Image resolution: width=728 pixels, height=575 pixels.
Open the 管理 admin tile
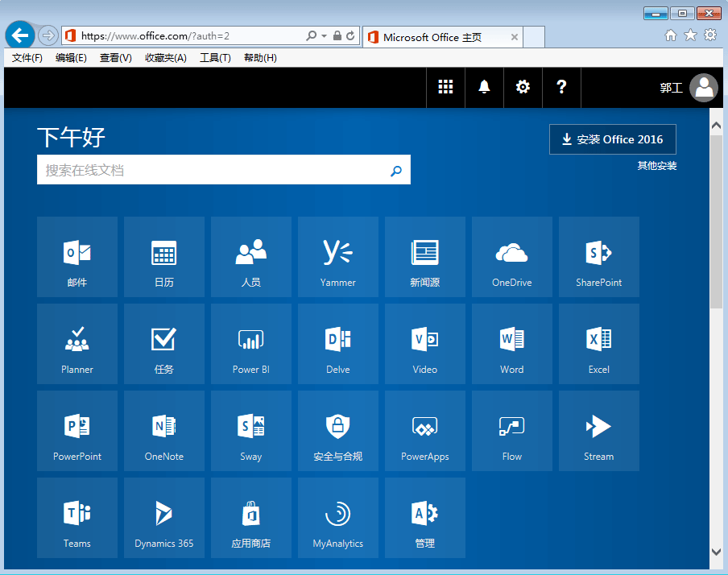tap(425, 518)
